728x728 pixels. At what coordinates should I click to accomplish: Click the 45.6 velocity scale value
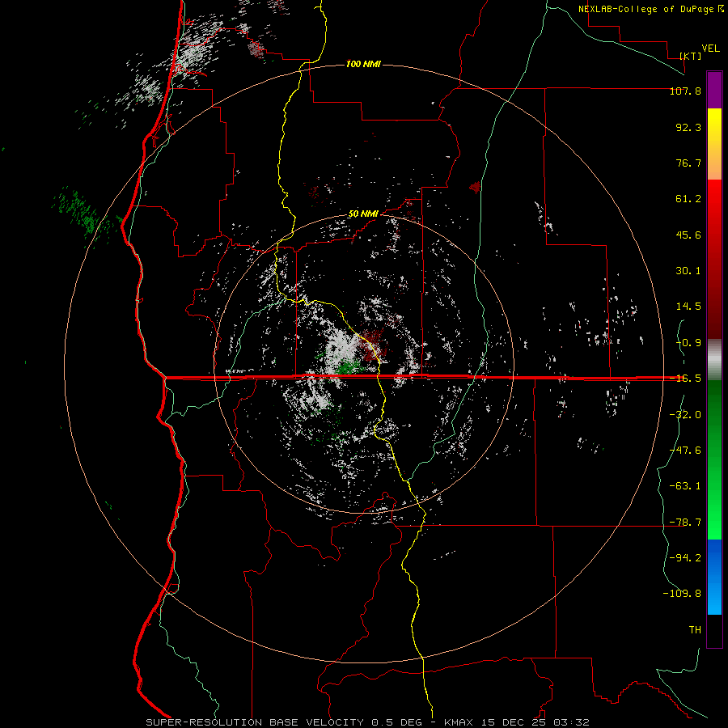pyautogui.click(x=688, y=235)
